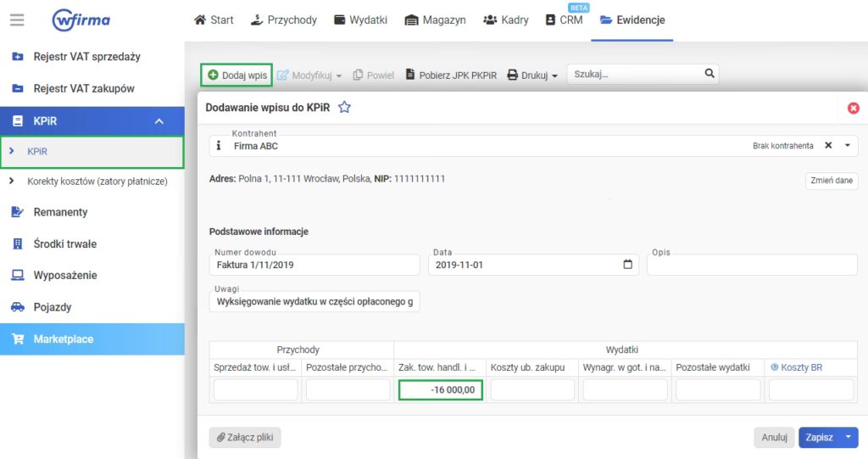Expand the Kontrahent dropdown arrow
Viewport: 868px width, 459px height.
847,145
